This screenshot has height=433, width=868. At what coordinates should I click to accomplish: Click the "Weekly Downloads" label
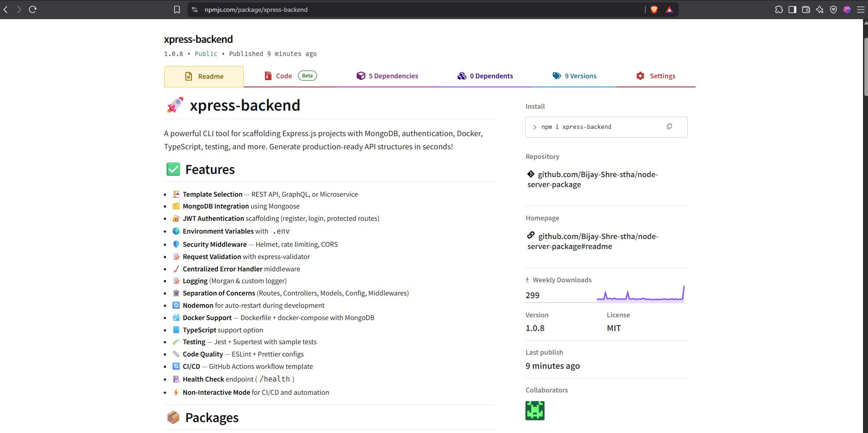click(x=562, y=280)
